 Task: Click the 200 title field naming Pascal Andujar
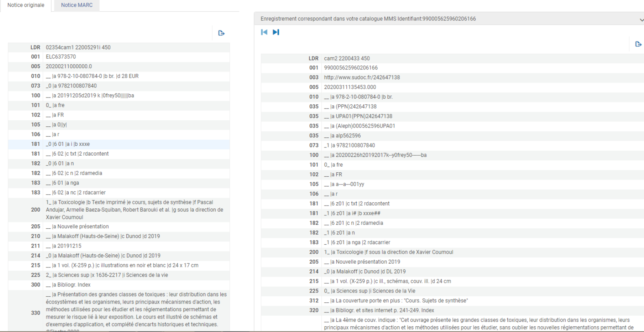(134, 210)
